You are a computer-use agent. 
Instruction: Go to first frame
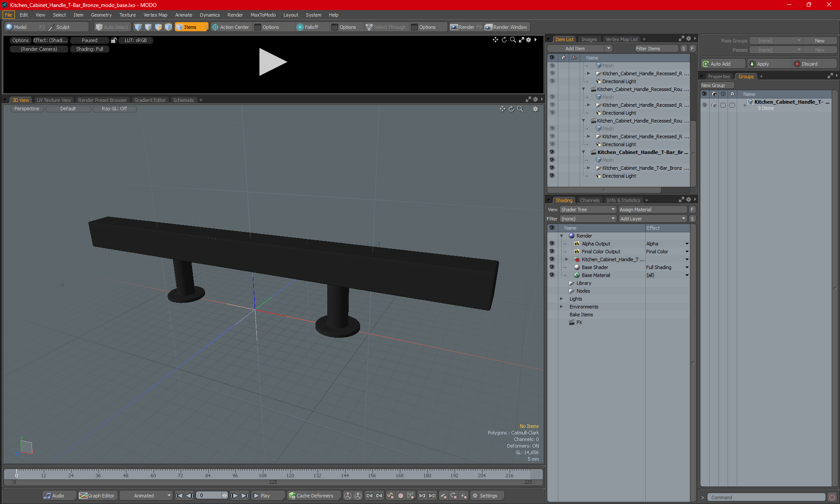pyautogui.click(x=179, y=496)
